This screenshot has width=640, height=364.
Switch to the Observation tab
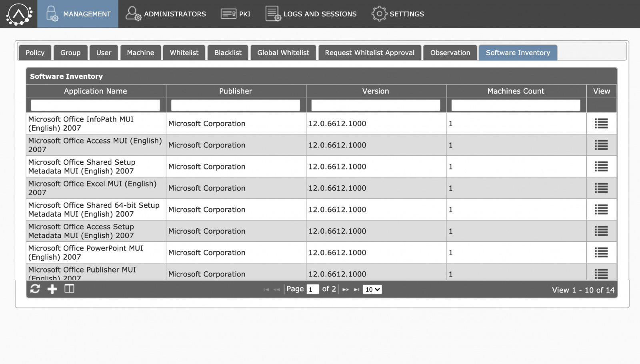coord(450,53)
